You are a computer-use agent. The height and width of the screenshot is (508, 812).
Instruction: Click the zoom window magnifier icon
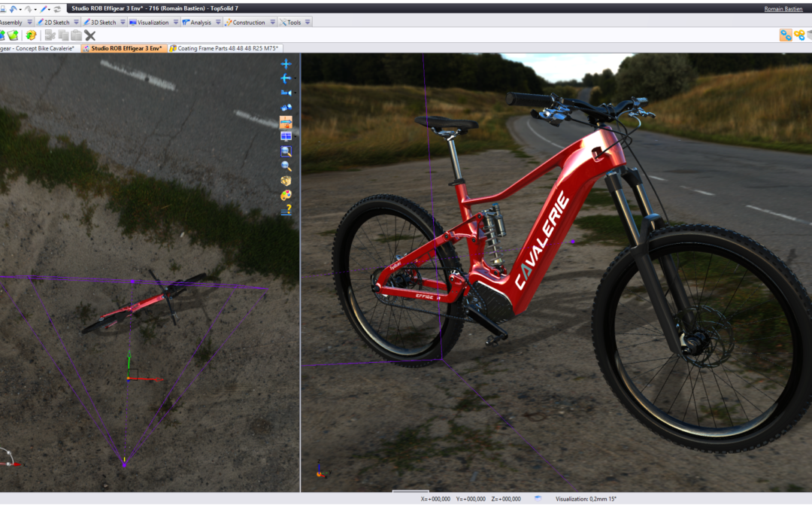coord(286,151)
